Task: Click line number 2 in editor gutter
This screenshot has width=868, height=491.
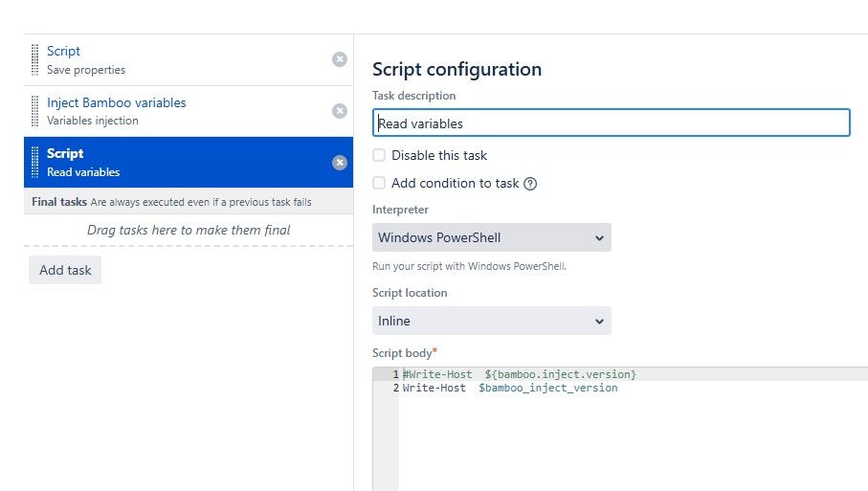Action: pos(396,388)
